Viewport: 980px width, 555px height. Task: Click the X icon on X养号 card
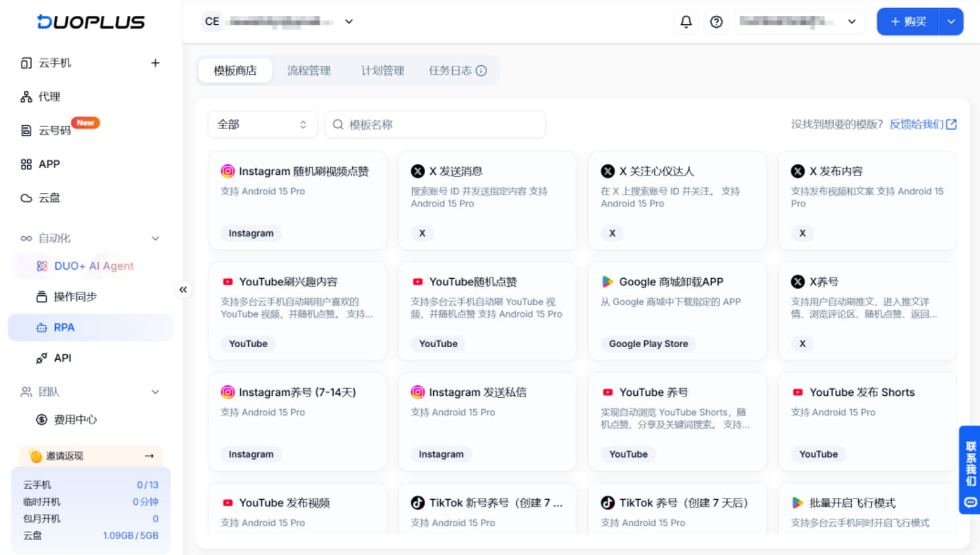coord(798,281)
